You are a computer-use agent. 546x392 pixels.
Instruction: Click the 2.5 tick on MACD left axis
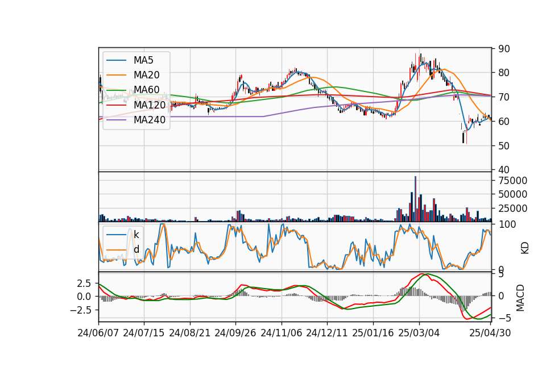(x=84, y=283)
